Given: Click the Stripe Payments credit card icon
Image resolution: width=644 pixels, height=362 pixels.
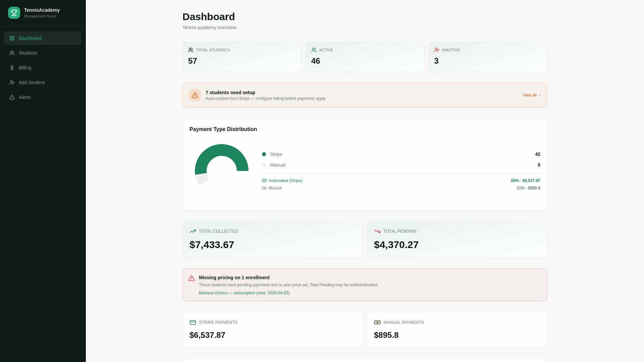Looking at the screenshot, I should pyautogui.click(x=193, y=322).
